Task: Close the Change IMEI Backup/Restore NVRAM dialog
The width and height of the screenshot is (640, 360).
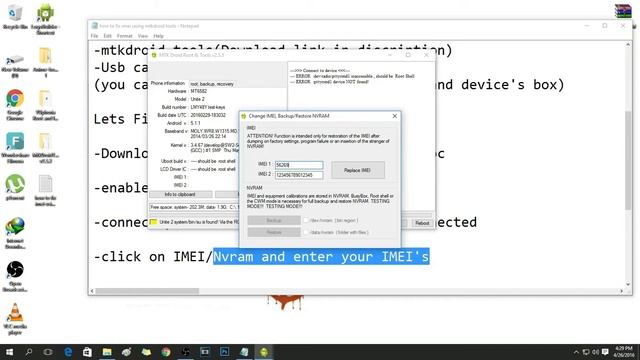Action: 395,116
